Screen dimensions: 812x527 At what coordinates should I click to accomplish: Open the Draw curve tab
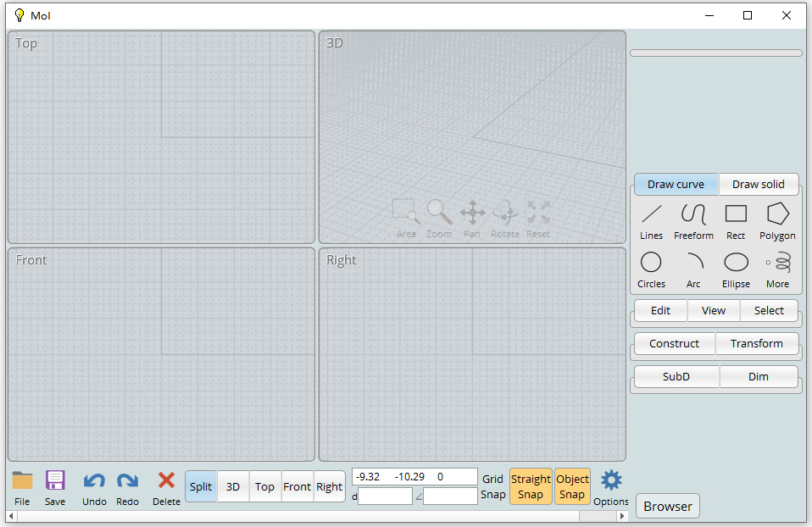[x=676, y=184]
